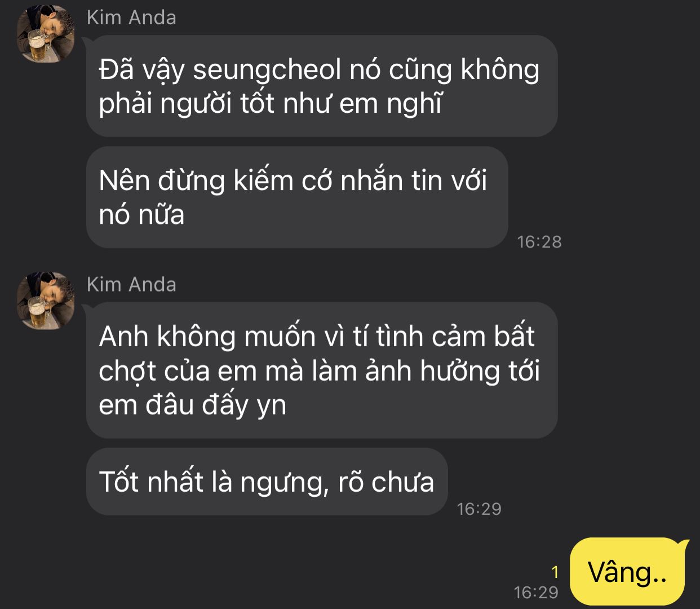Viewport: 700px width, 609px height.
Task: Tap the message starting 'Anh không muốn'
Action: click(x=322, y=370)
